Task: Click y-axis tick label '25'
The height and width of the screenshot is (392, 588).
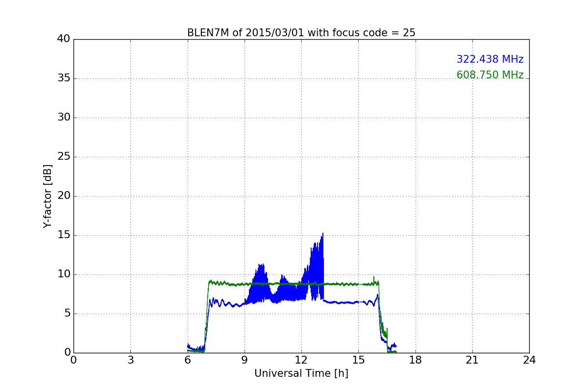Action: click(64, 157)
